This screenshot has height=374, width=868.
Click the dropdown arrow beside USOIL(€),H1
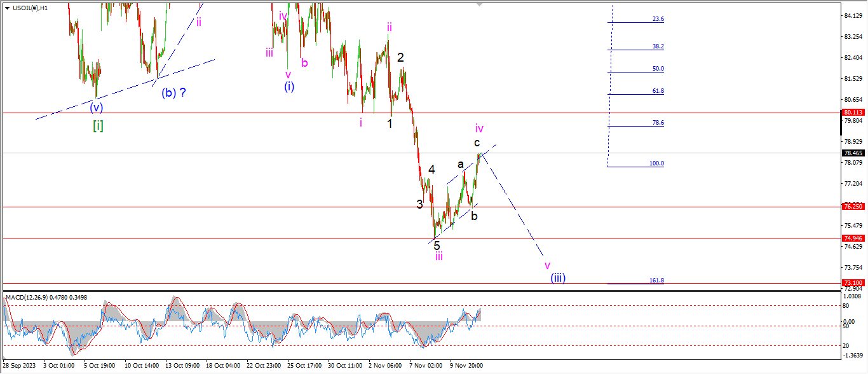click(7, 8)
